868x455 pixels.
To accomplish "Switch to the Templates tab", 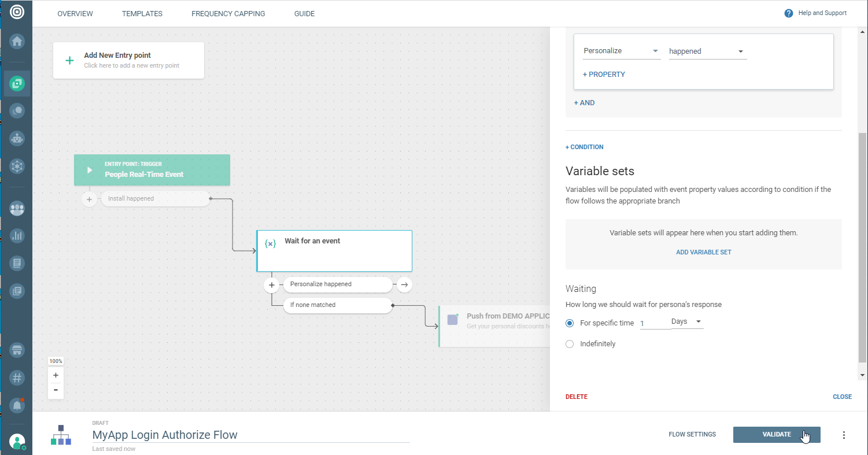I will coord(142,13).
